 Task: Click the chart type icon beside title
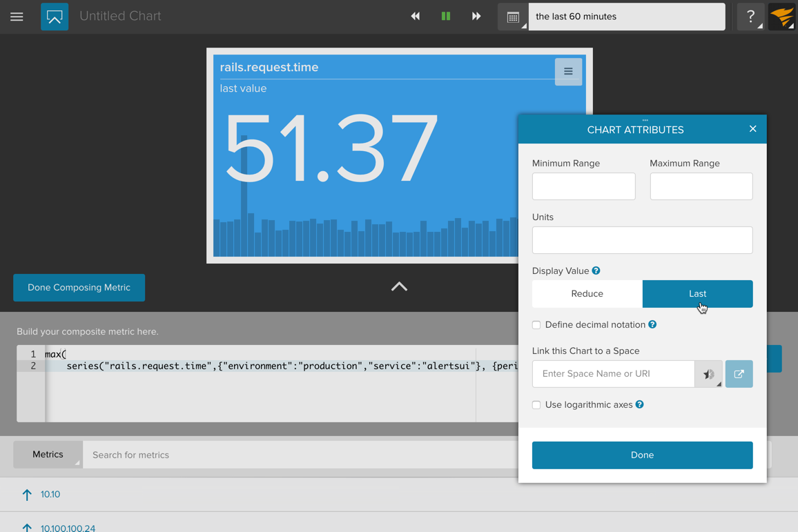point(55,17)
